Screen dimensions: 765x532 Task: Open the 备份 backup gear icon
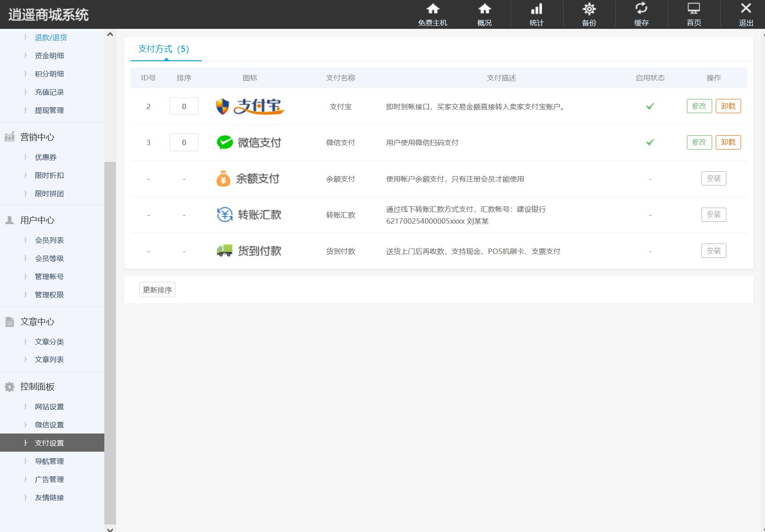tap(589, 9)
